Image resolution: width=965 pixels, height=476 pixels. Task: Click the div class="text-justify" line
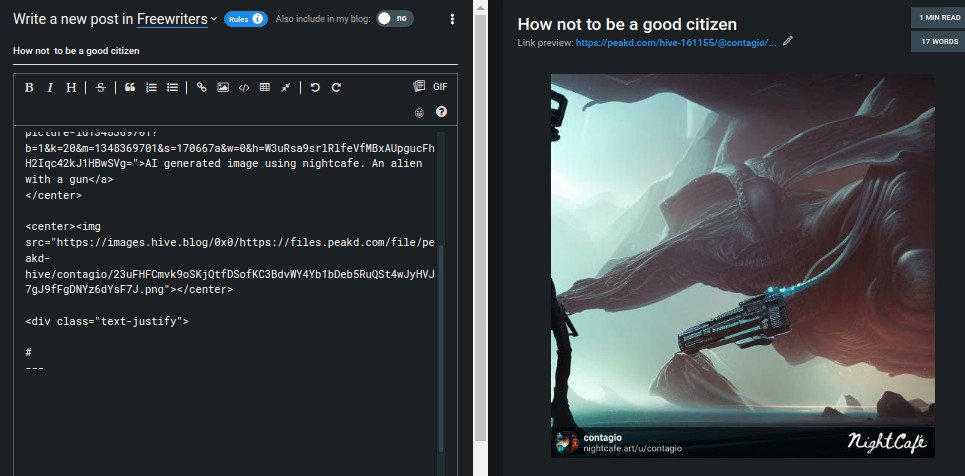pos(107,321)
